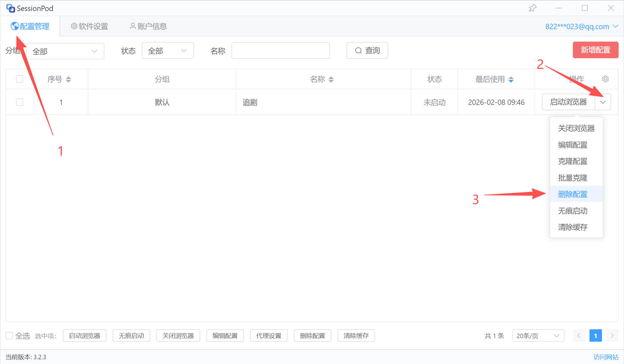Click the 新增配置 button
This screenshot has height=364, width=624.
pos(595,50)
